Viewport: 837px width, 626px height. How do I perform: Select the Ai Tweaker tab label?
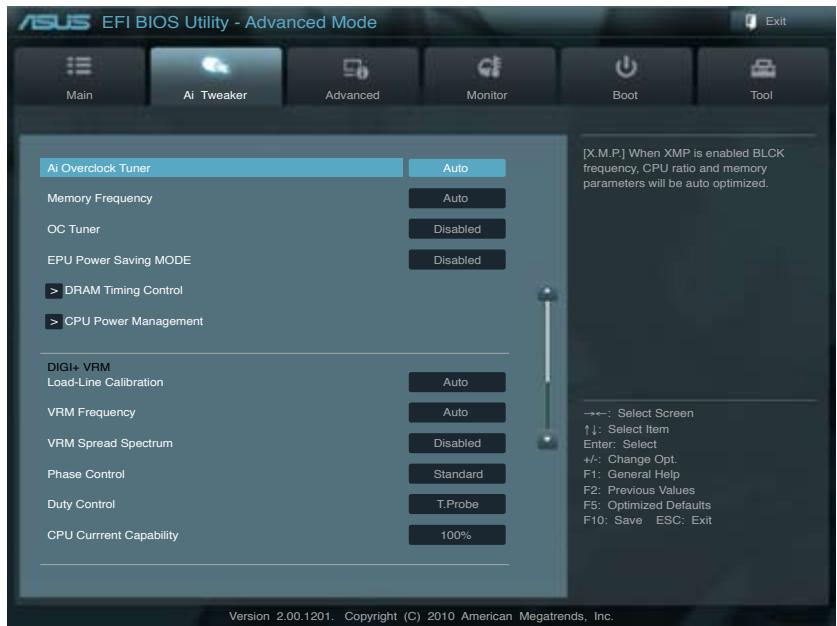pos(215,95)
